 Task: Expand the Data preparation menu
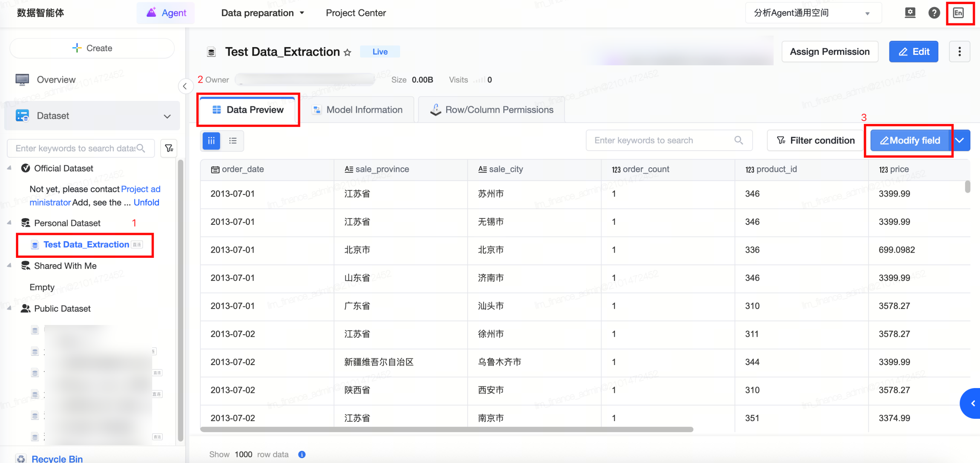262,13
